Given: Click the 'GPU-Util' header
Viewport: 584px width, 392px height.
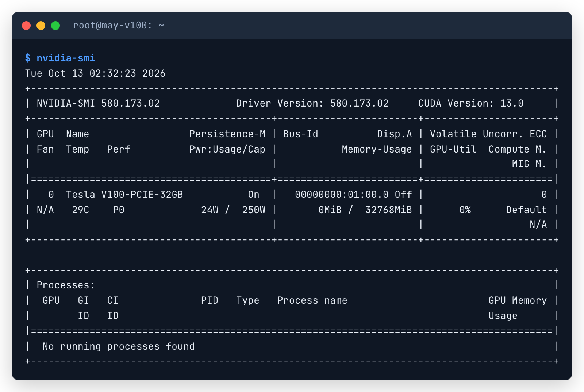Looking at the screenshot, I should tap(453, 149).
